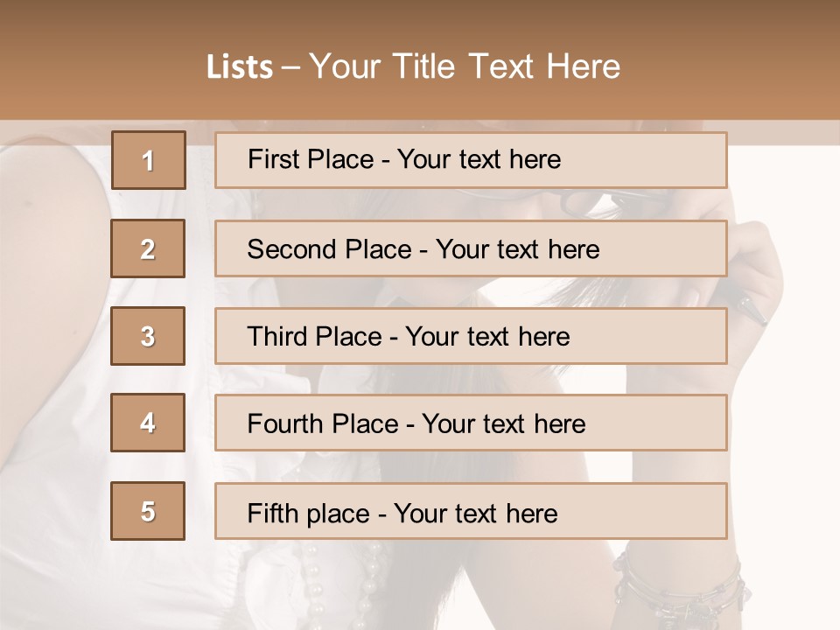The width and height of the screenshot is (840, 630).
Task: Click the 'Fourth Place' text box
Action: (x=471, y=423)
